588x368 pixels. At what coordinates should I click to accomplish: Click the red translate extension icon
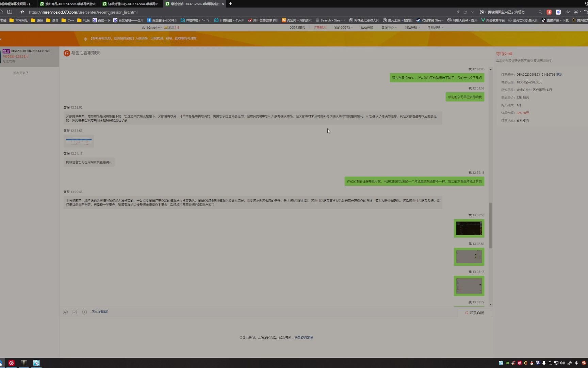(x=549, y=12)
